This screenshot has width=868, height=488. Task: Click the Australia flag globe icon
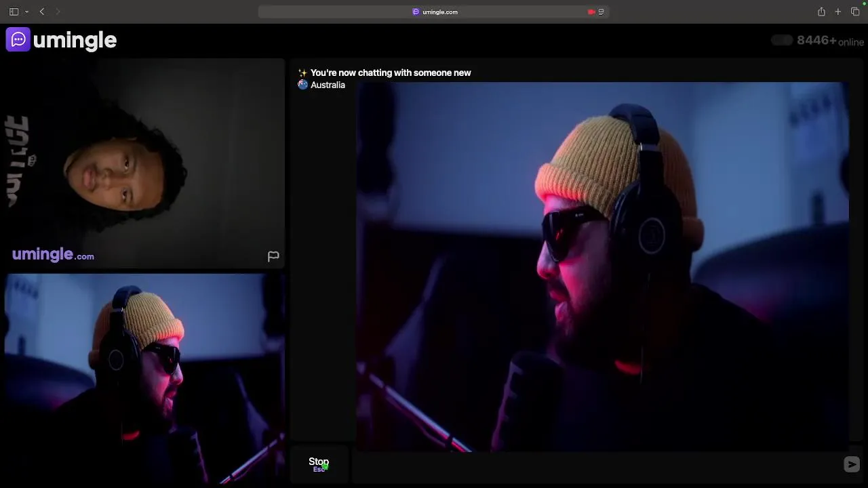[302, 85]
